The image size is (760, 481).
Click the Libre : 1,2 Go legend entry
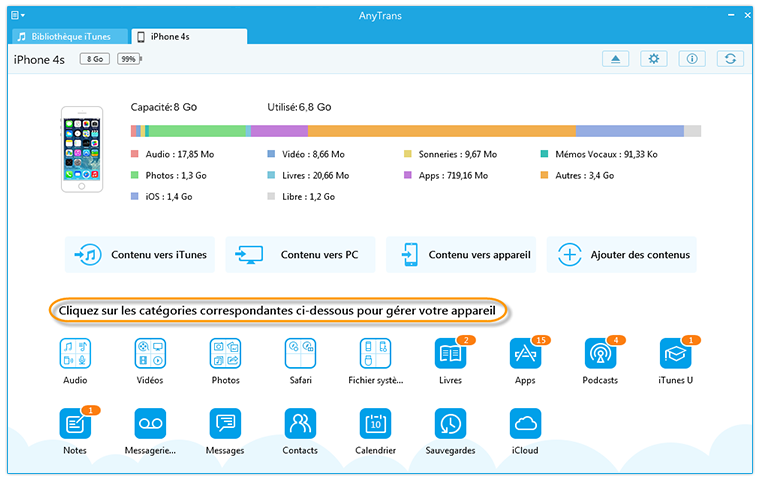301,197
